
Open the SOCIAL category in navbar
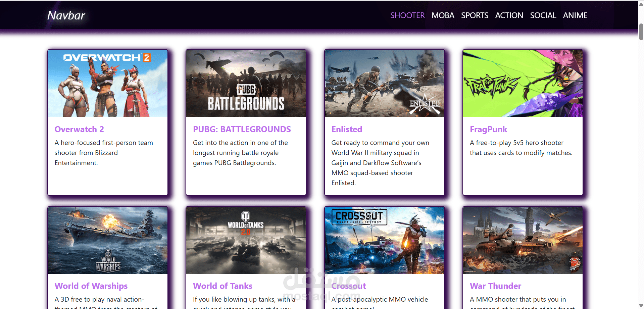[543, 15]
